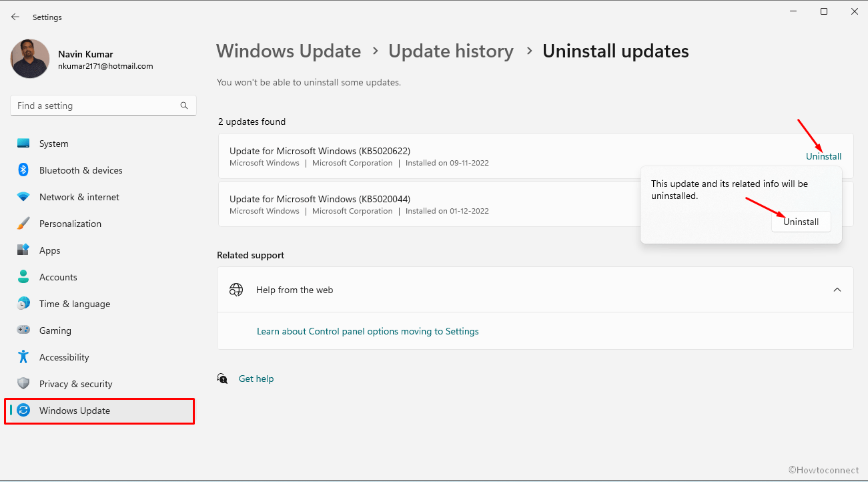Select the KB5020044 update title

pos(320,199)
